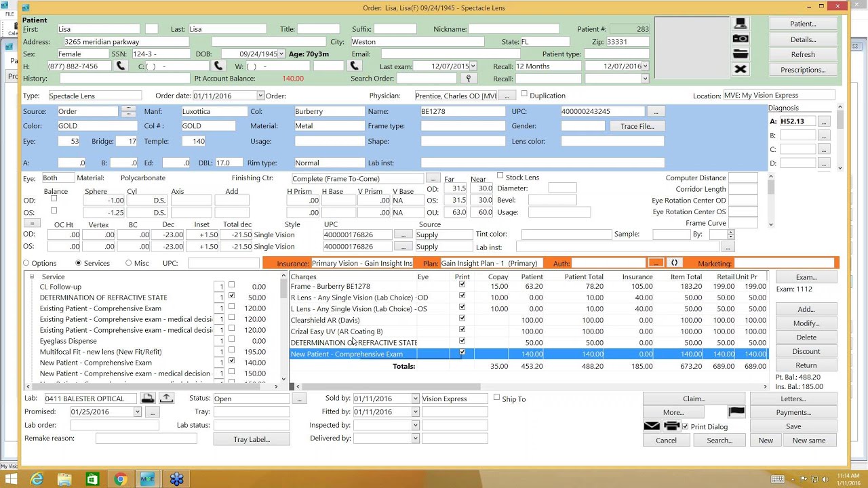Click the Payments... button

(x=793, y=412)
